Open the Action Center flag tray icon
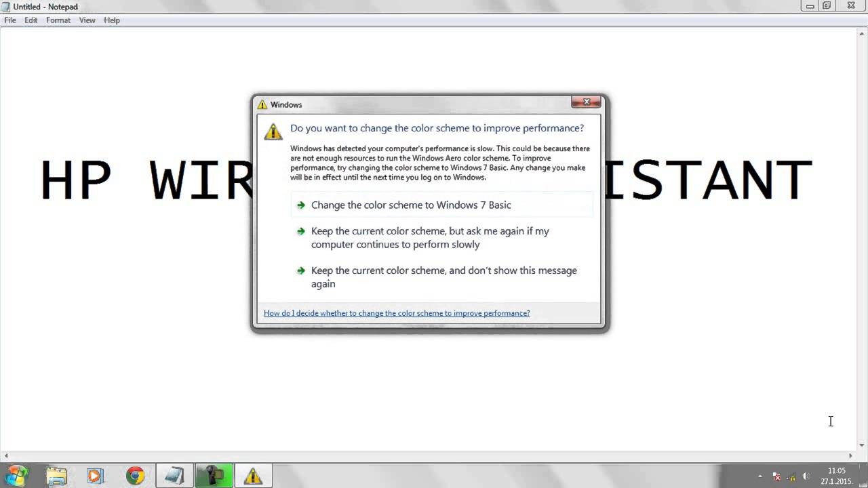Screen dimensions: 868x488 tap(777, 476)
